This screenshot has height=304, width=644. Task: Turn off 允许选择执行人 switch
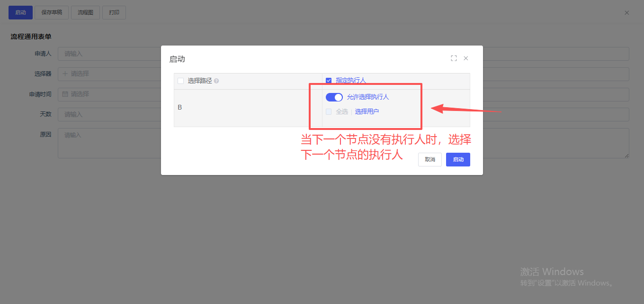tap(334, 97)
